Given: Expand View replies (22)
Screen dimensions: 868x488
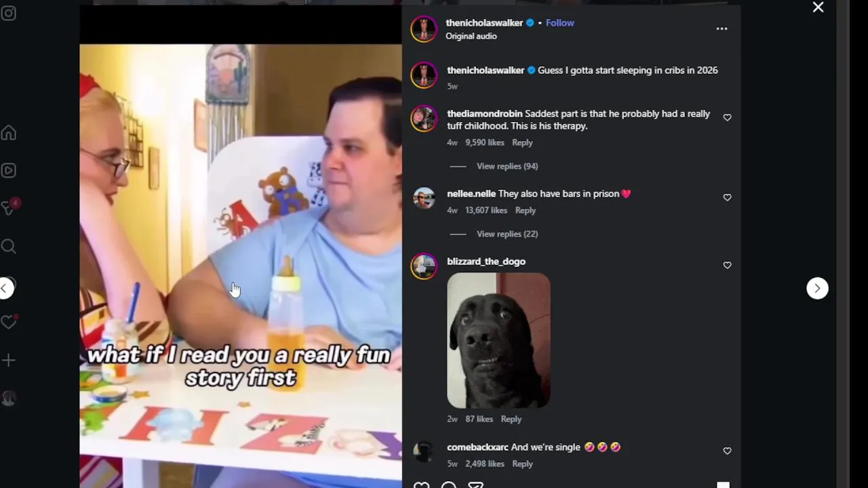Looking at the screenshot, I should point(507,234).
